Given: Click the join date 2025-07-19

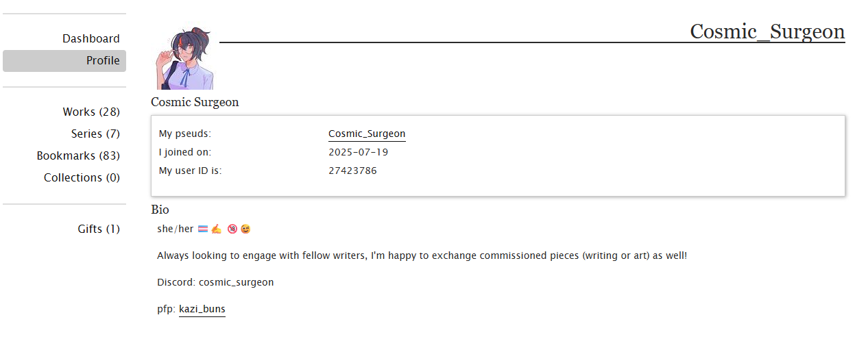Looking at the screenshot, I should pyautogui.click(x=358, y=152).
